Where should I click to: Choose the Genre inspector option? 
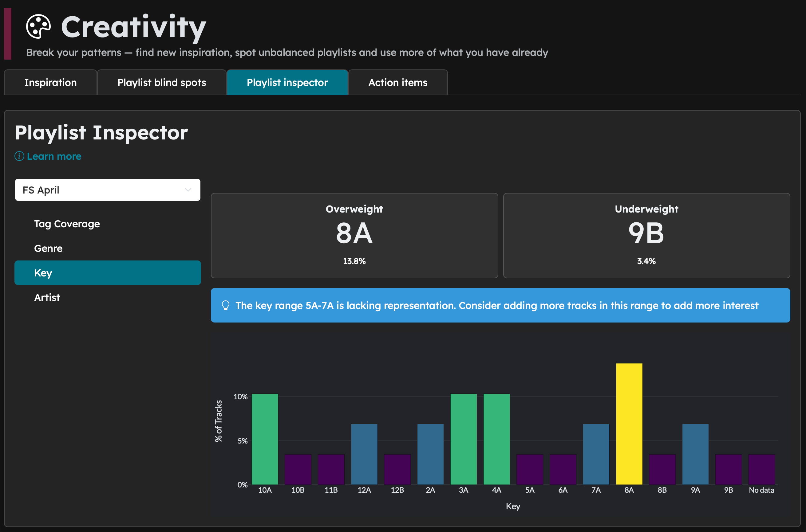point(48,248)
